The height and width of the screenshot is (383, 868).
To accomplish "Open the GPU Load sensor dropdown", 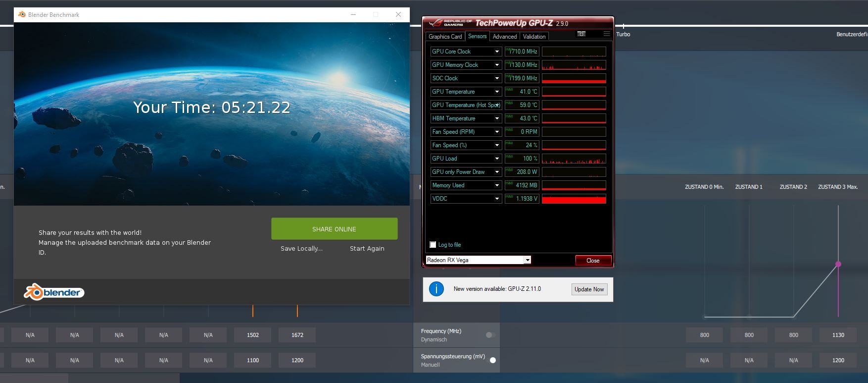I will tap(497, 159).
